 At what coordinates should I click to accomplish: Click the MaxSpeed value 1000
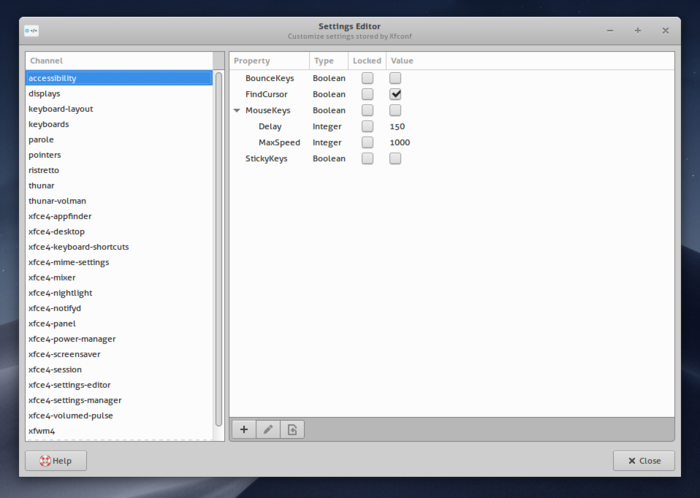click(400, 142)
